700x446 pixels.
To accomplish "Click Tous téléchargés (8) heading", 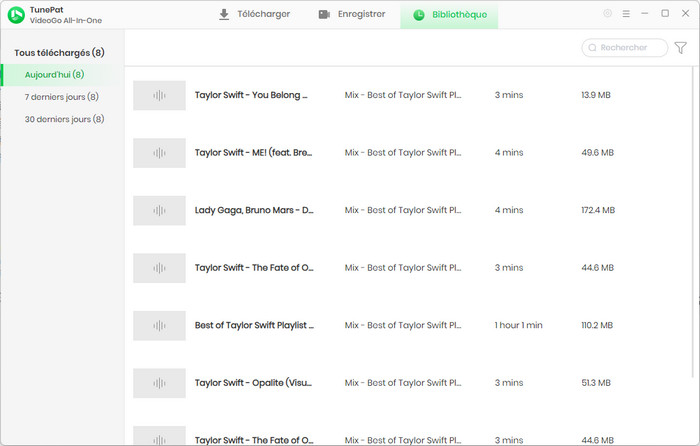I will pyautogui.click(x=59, y=53).
